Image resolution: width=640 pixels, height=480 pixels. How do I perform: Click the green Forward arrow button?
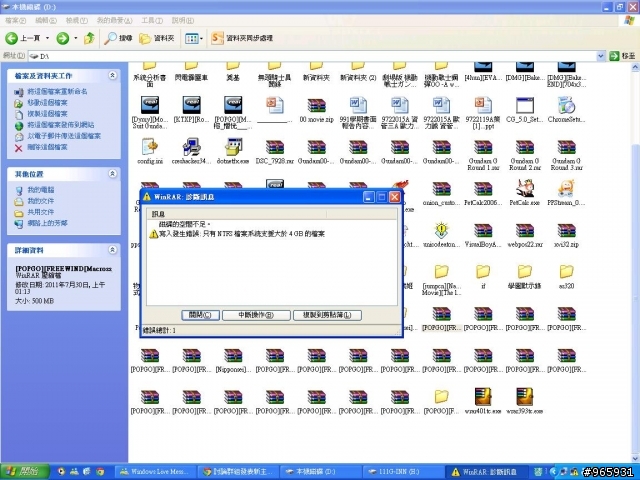tap(62, 38)
